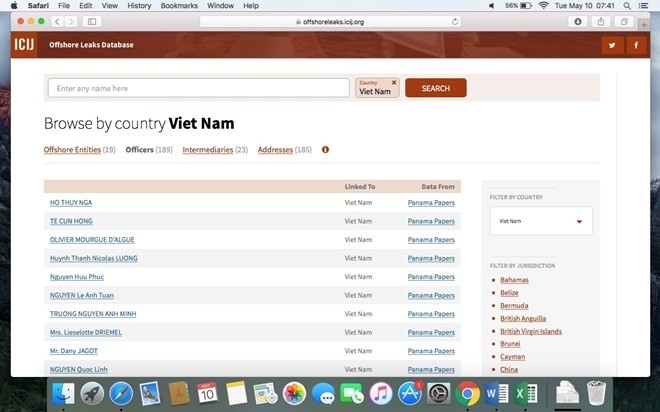
Task: Show the Safari sidebar
Action: point(92,21)
